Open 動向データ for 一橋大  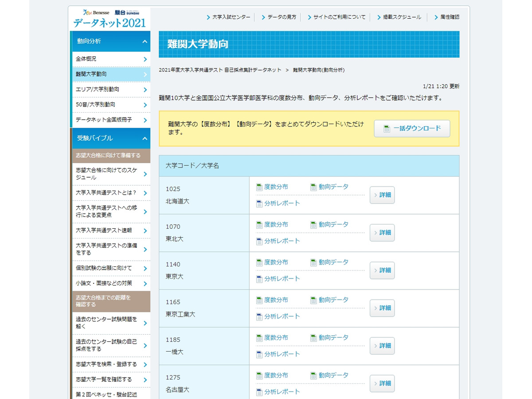329,338
